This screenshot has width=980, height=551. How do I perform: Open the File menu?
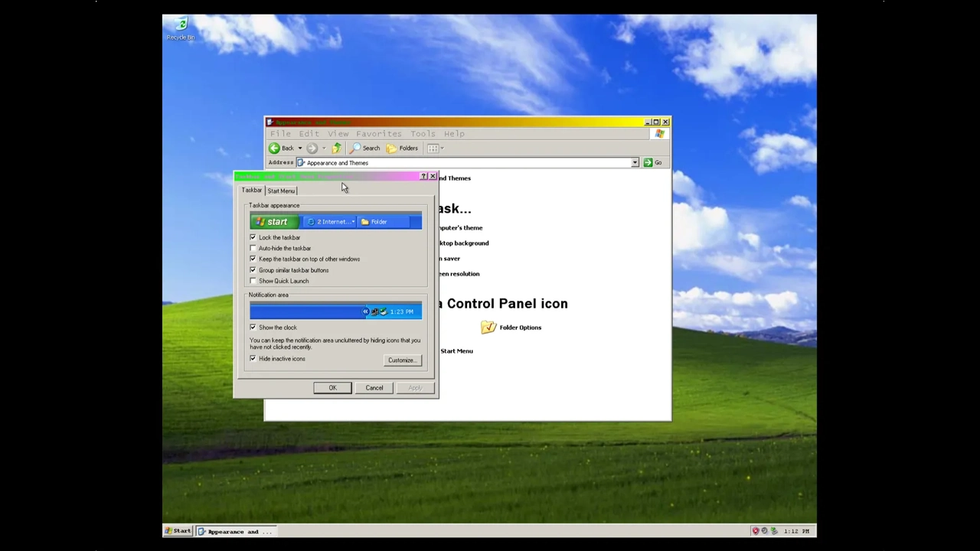[x=280, y=134]
